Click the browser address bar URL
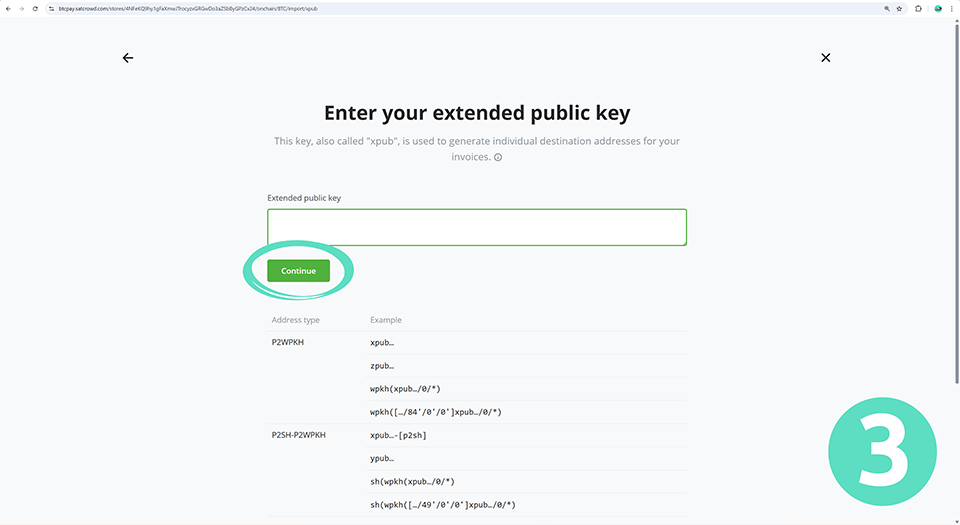The image size is (960, 525). [x=200, y=8]
